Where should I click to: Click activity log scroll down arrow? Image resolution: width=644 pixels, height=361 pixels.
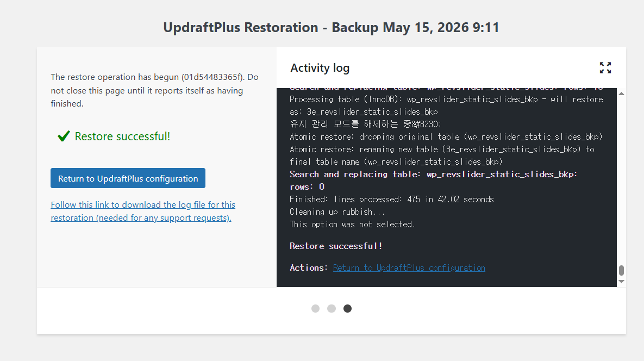(621, 281)
